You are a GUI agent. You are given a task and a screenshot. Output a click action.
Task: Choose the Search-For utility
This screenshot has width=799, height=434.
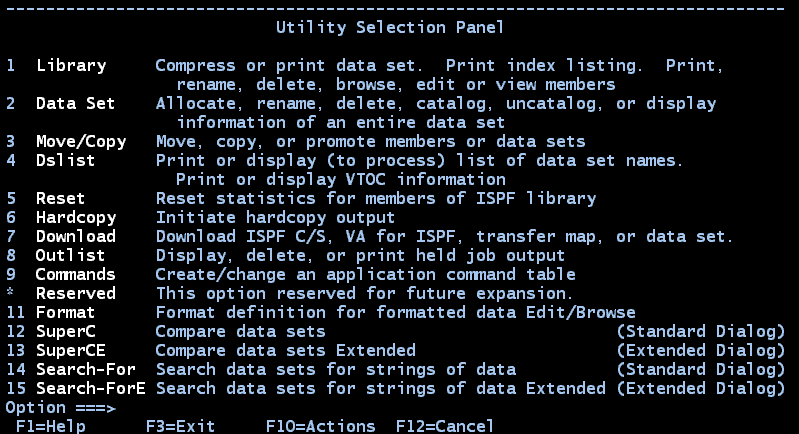click(x=86, y=369)
